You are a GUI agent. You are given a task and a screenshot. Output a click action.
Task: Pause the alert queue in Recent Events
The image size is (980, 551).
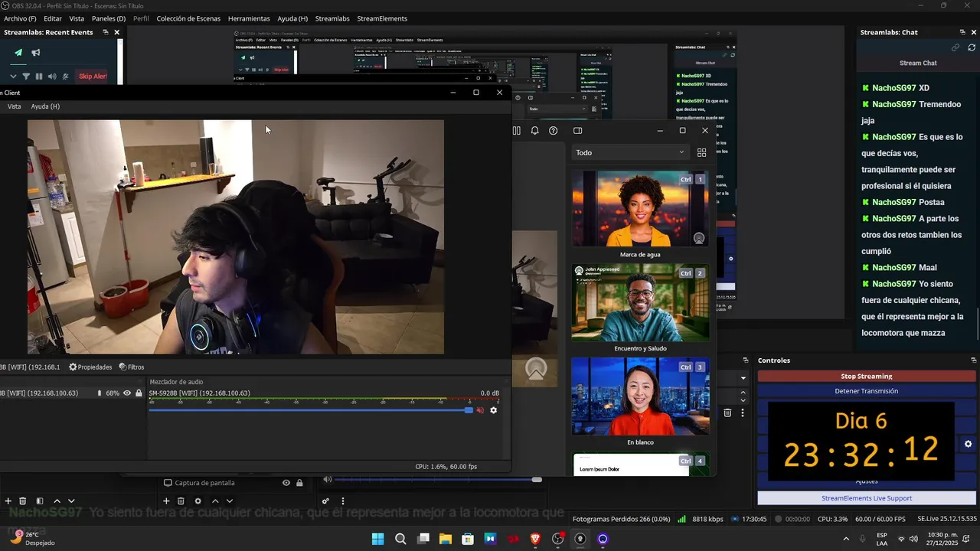pos(39,77)
